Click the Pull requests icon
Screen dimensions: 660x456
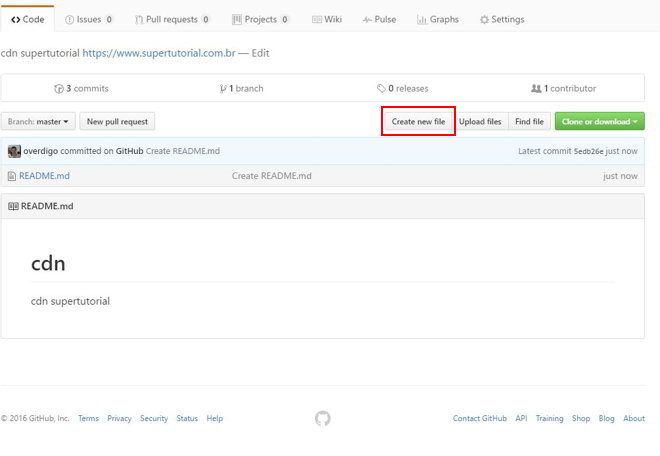coord(139,20)
